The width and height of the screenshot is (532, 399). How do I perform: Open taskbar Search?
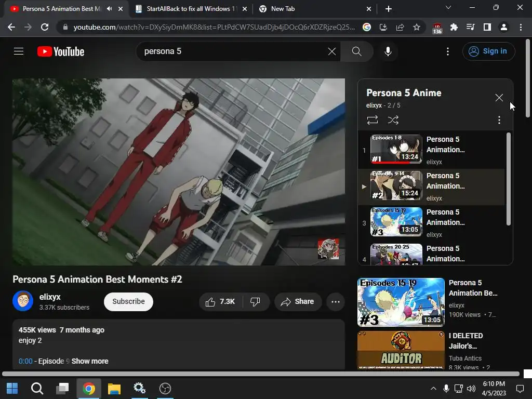tap(37, 389)
